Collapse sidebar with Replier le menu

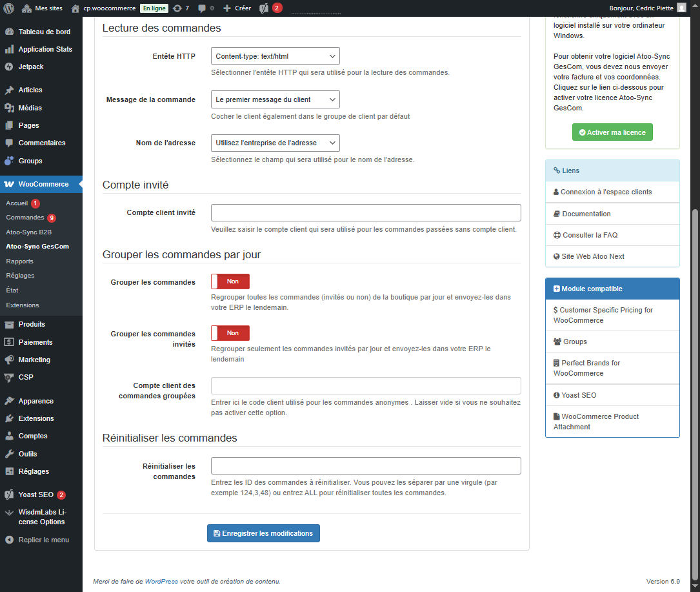pos(37,540)
